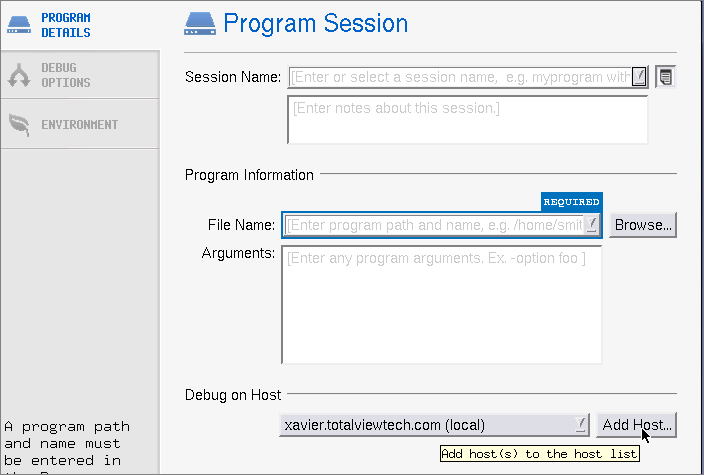
Task: Click into the session notes text area
Action: coord(467,120)
